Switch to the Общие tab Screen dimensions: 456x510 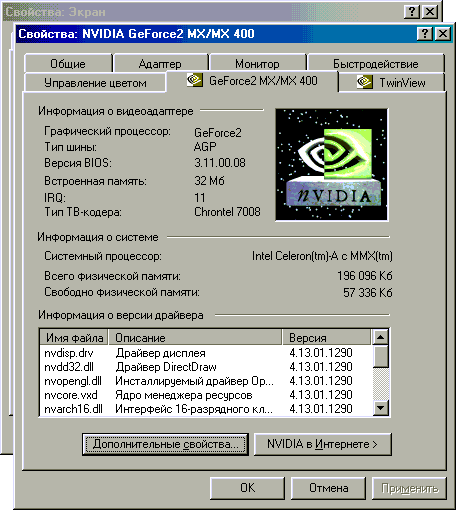coord(68,63)
